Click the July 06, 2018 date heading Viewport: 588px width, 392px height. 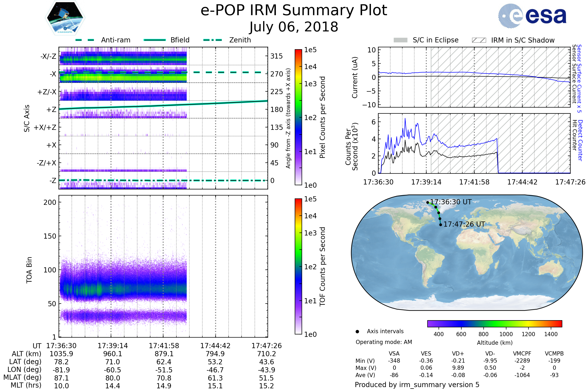294,27
